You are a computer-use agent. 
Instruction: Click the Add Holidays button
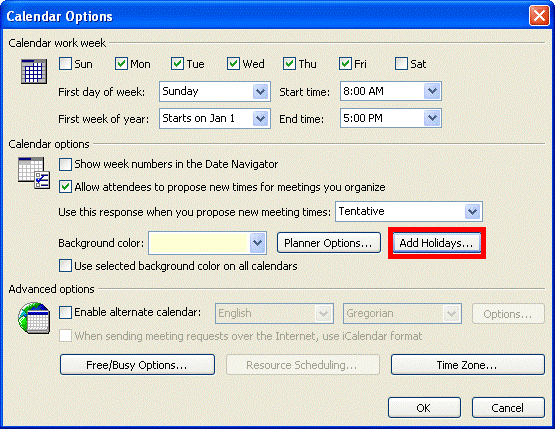pos(437,243)
